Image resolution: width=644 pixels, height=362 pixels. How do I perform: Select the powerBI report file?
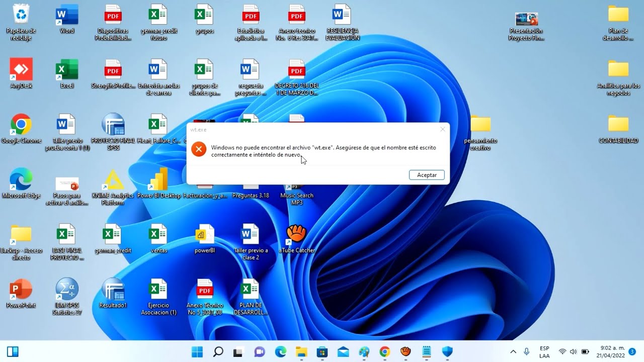(204, 238)
